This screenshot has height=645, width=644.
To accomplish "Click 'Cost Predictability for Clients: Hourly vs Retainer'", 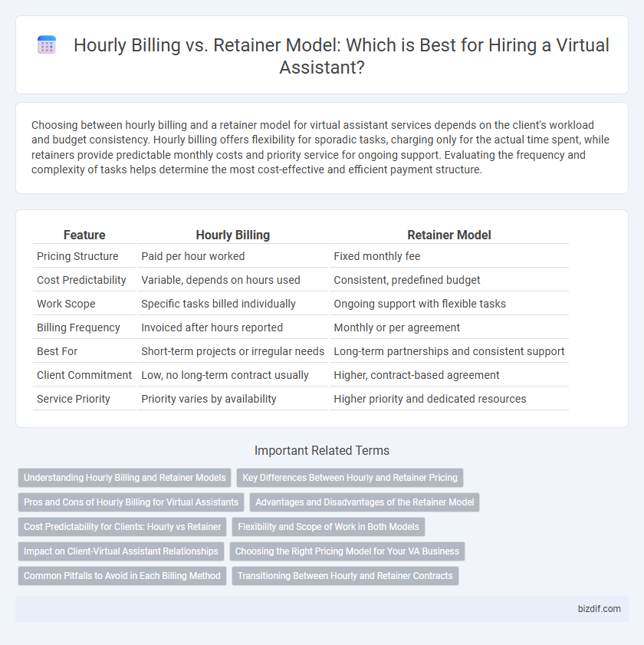I will click(x=122, y=527).
